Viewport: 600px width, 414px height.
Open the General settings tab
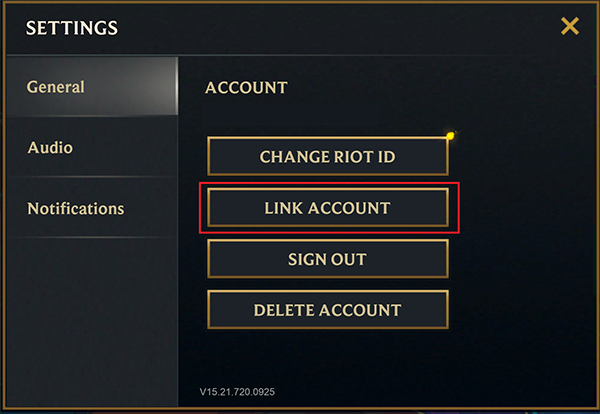click(x=56, y=87)
